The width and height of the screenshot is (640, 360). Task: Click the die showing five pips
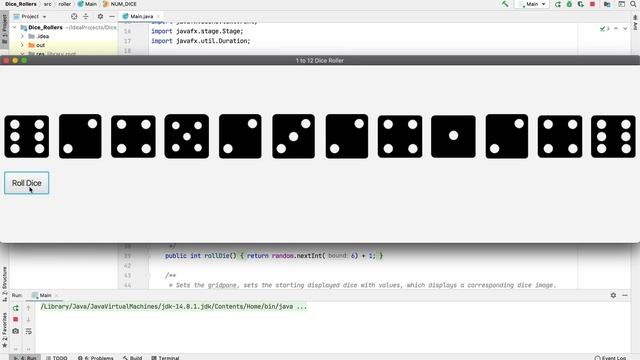click(x=187, y=136)
